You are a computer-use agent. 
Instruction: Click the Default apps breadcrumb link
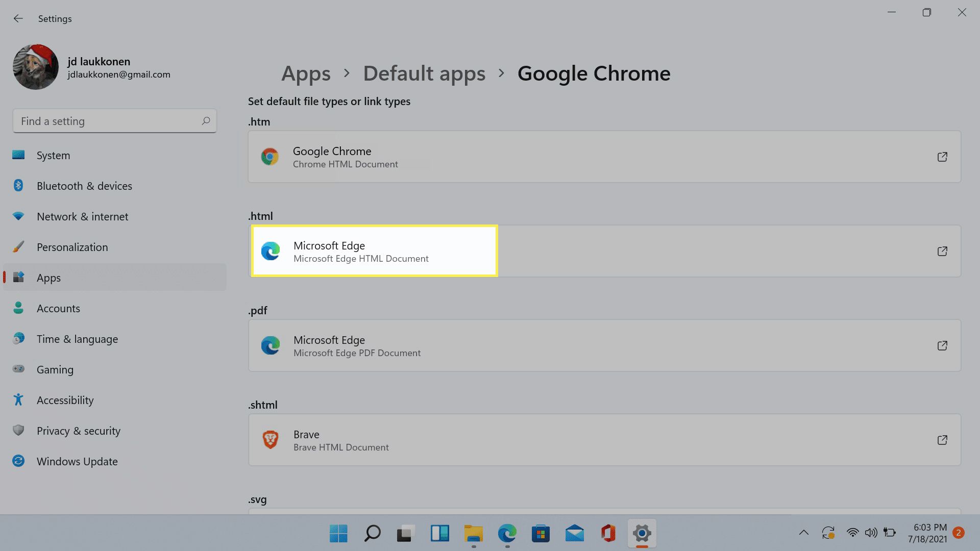[424, 73]
